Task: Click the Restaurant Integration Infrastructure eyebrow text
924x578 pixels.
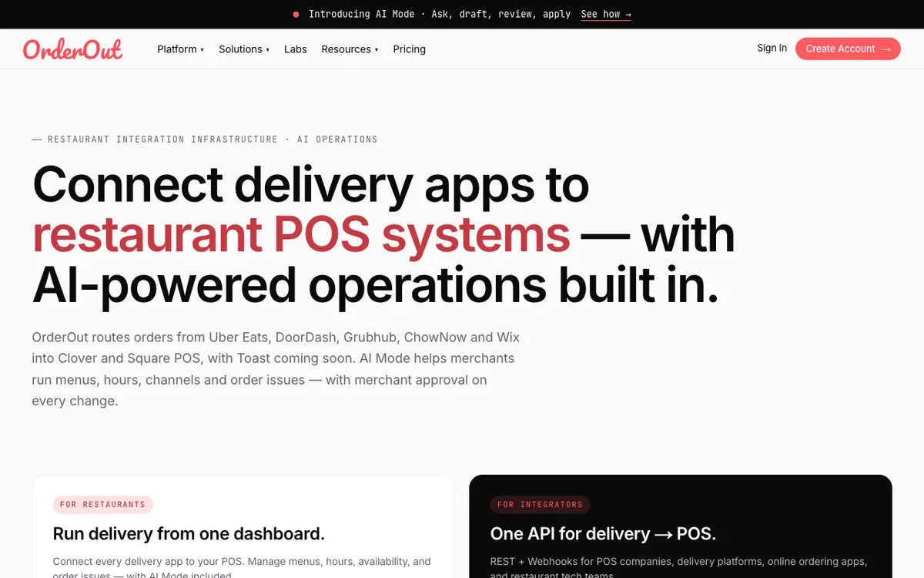Action: (x=205, y=139)
